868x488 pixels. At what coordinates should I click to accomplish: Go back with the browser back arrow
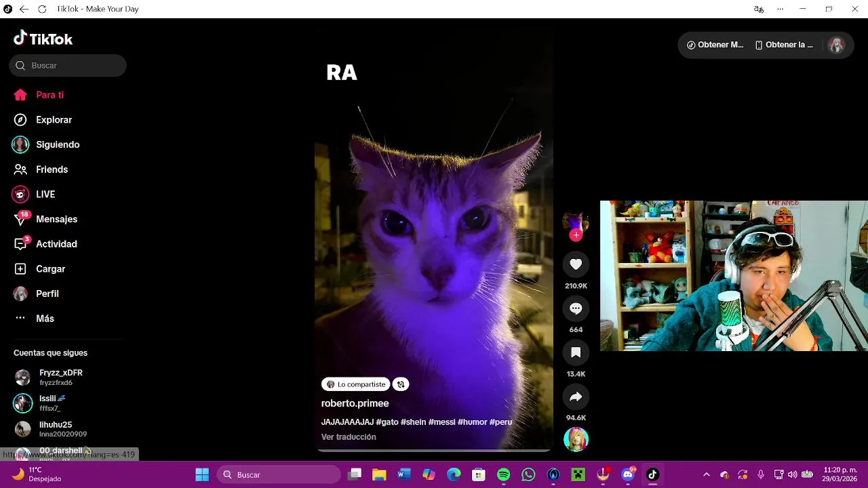coord(24,9)
